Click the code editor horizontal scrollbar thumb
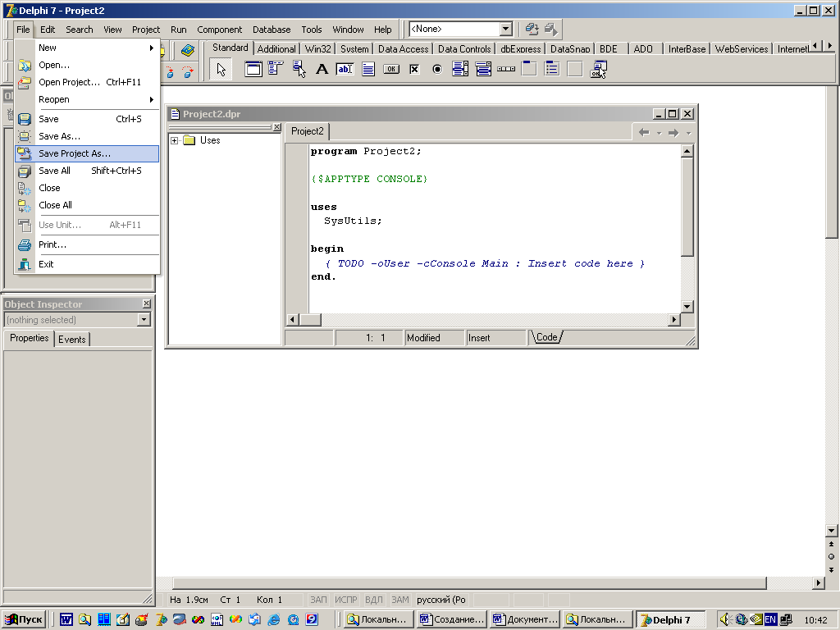Screen dimensions: 840x630 (310, 320)
